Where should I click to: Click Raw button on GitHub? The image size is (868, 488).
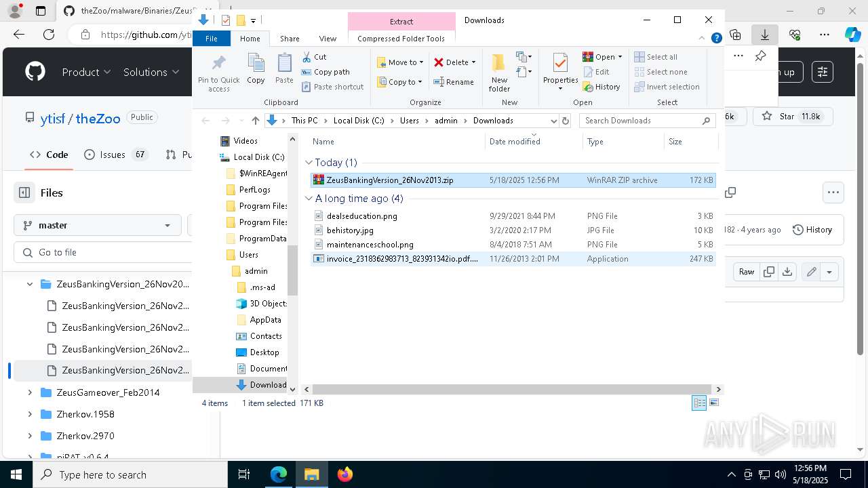pyautogui.click(x=747, y=272)
